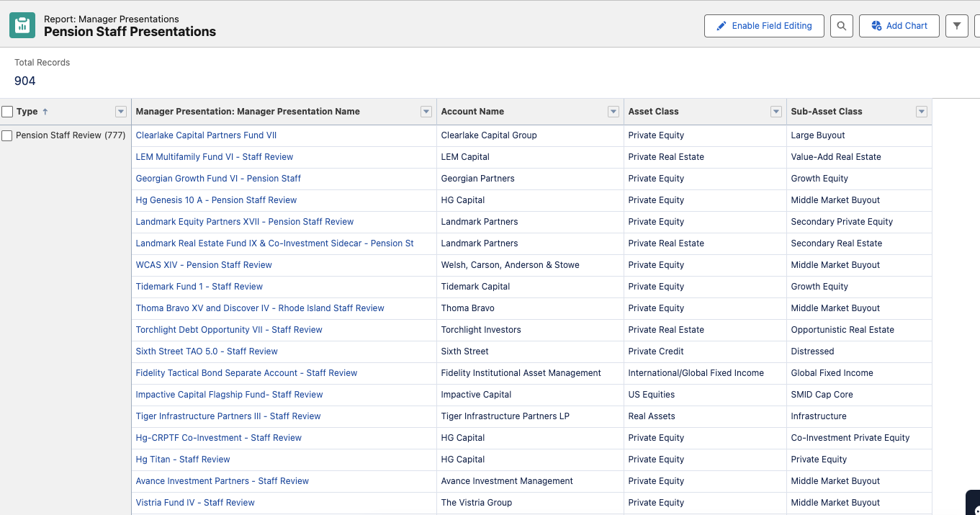Select the Thoma Bravo account name cell

pyautogui.click(x=468, y=308)
